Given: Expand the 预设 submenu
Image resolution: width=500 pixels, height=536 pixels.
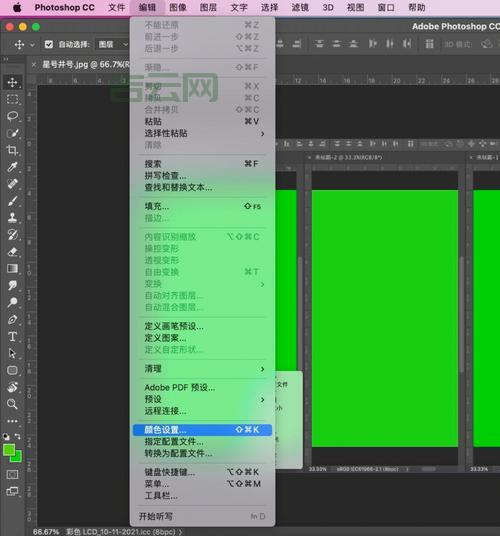Looking at the screenshot, I should [x=202, y=399].
